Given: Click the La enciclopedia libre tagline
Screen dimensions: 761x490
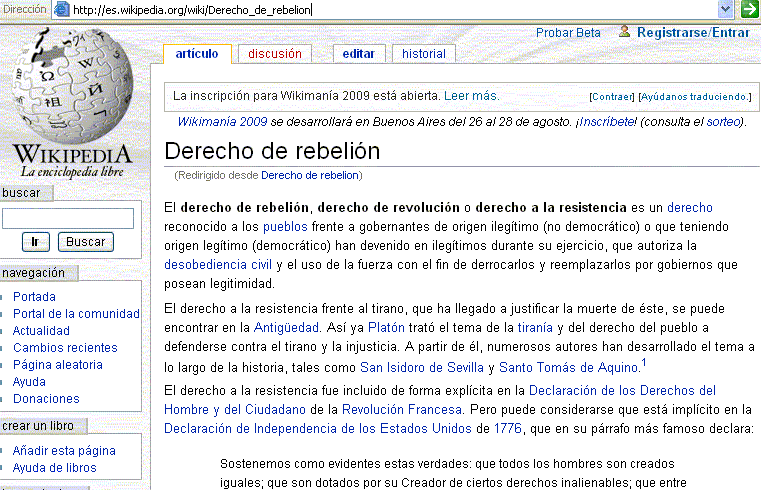Looking at the screenshot, I should 72,172.
